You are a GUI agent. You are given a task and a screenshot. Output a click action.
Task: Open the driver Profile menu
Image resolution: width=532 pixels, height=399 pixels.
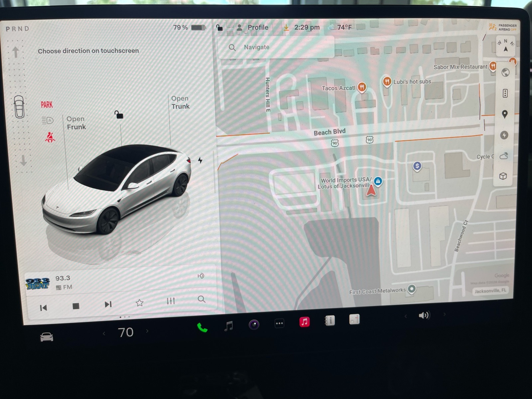tap(252, 28)
